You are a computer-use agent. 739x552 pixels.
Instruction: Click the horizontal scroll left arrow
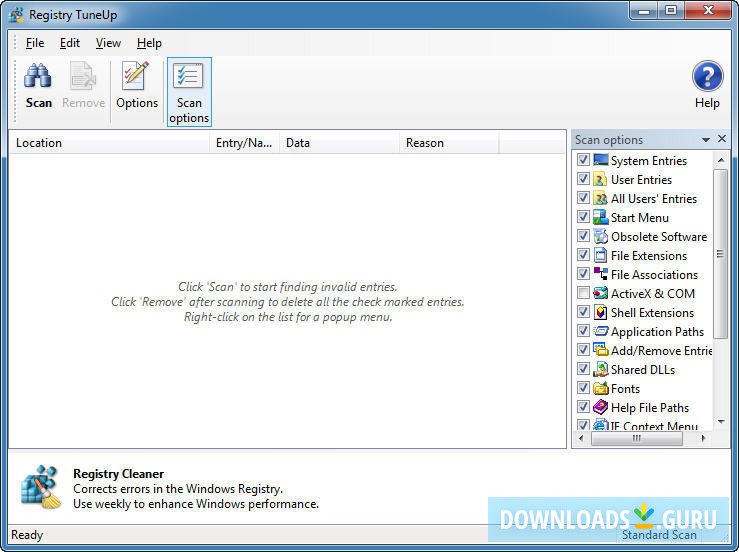point(581,438)
